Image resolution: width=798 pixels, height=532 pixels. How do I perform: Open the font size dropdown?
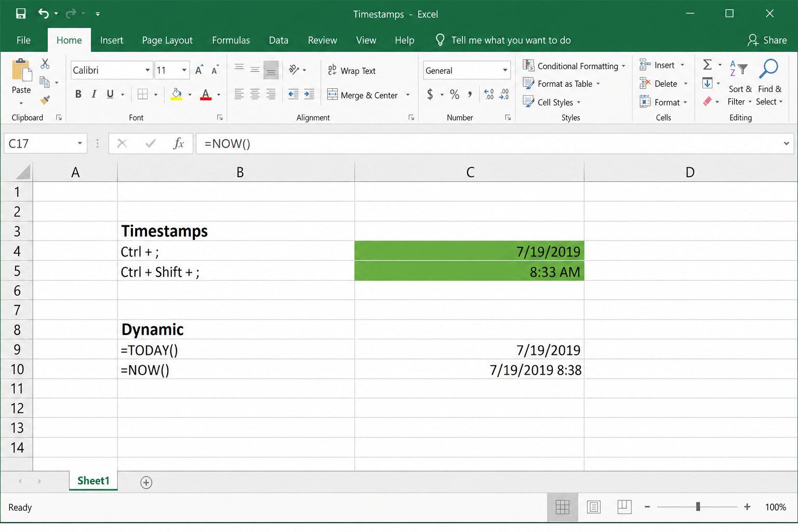[x=184, y=70]
